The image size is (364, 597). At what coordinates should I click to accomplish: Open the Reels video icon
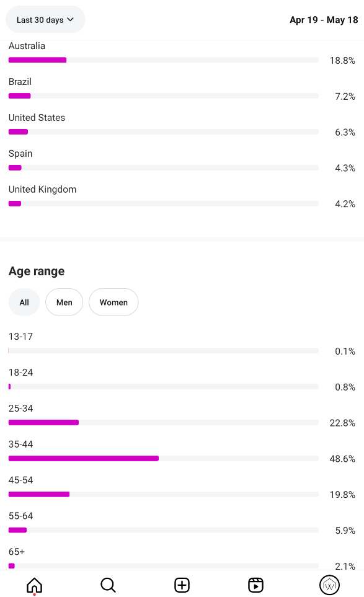click(255, 585)
